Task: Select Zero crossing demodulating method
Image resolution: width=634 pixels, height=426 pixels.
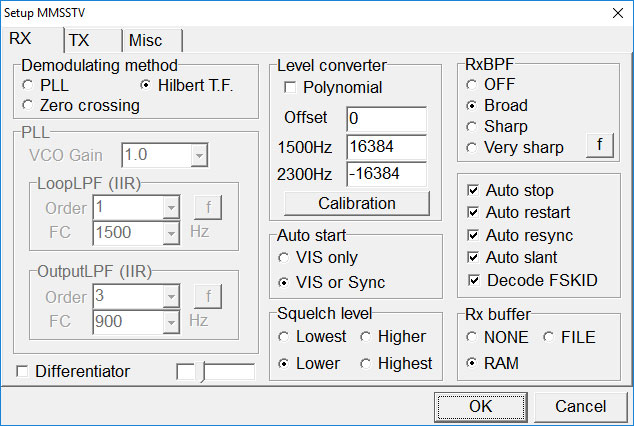Action: click(80, 105)
